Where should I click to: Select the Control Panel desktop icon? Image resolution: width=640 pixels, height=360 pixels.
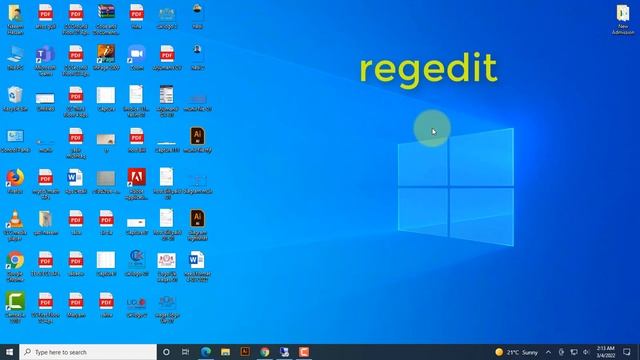[15, 140]
